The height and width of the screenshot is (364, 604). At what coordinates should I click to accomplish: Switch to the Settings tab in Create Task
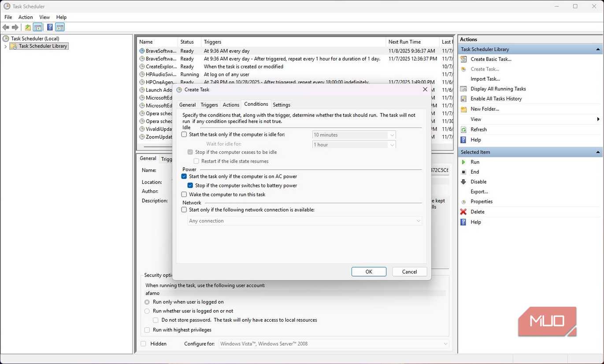(x=282, y=105)
